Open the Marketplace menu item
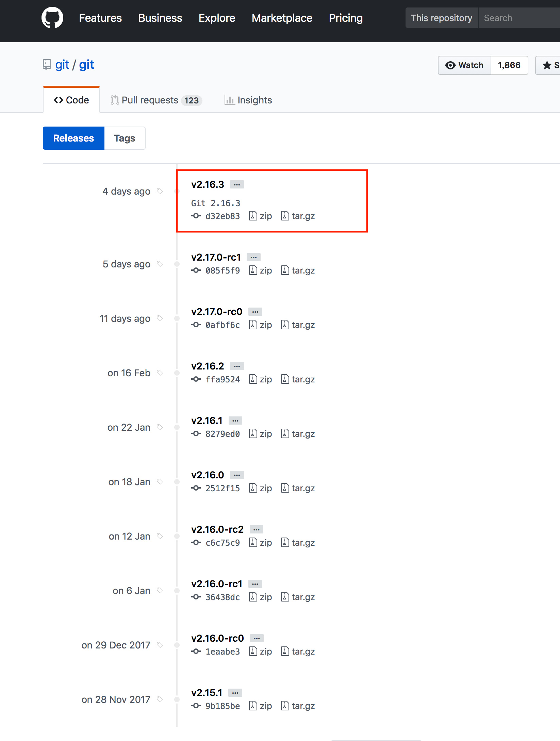 point(282,18)
